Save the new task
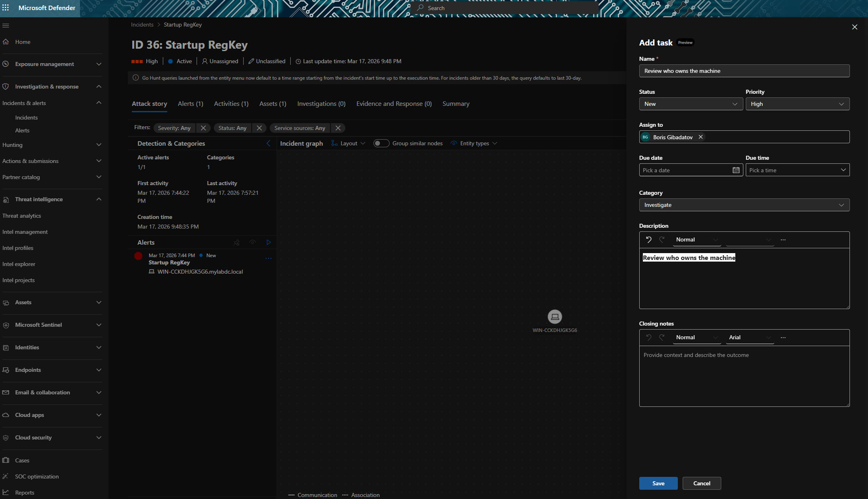868x499 pixels. pos(658,483)
